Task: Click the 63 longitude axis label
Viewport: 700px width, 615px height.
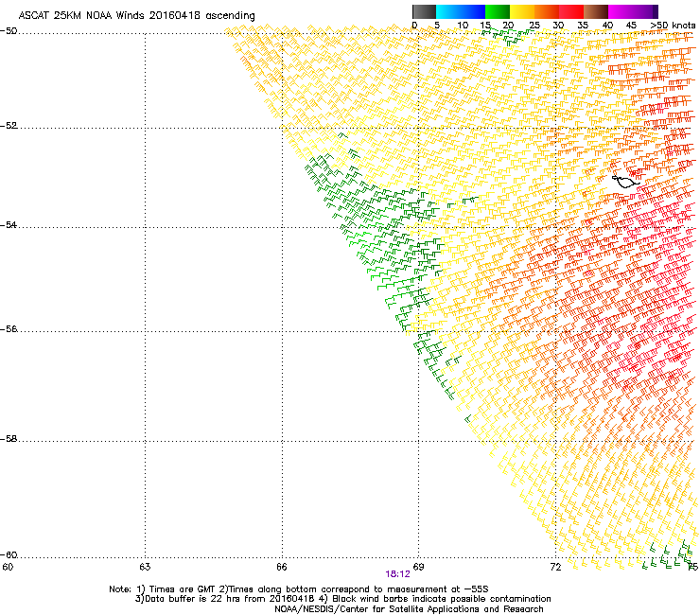Action: 145,567
